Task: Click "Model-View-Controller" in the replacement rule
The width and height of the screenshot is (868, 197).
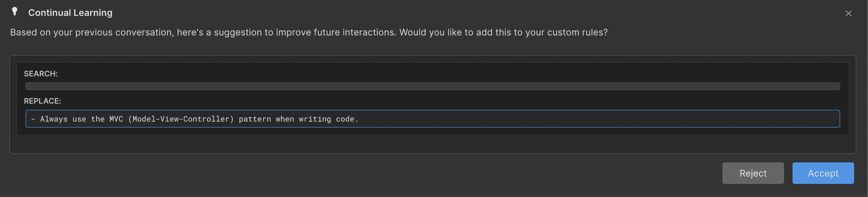Action: point(183,119)
